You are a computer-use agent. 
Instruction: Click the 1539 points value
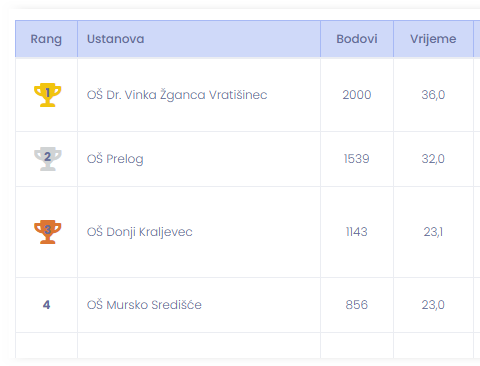[x=357, y=159]
